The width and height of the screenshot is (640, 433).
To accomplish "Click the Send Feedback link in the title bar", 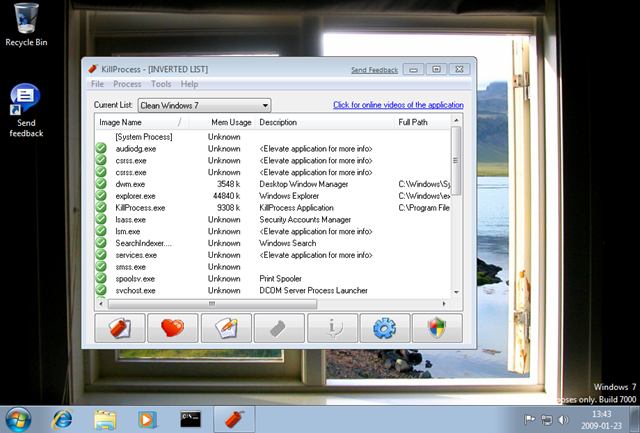I will click(x=374, y=70).
